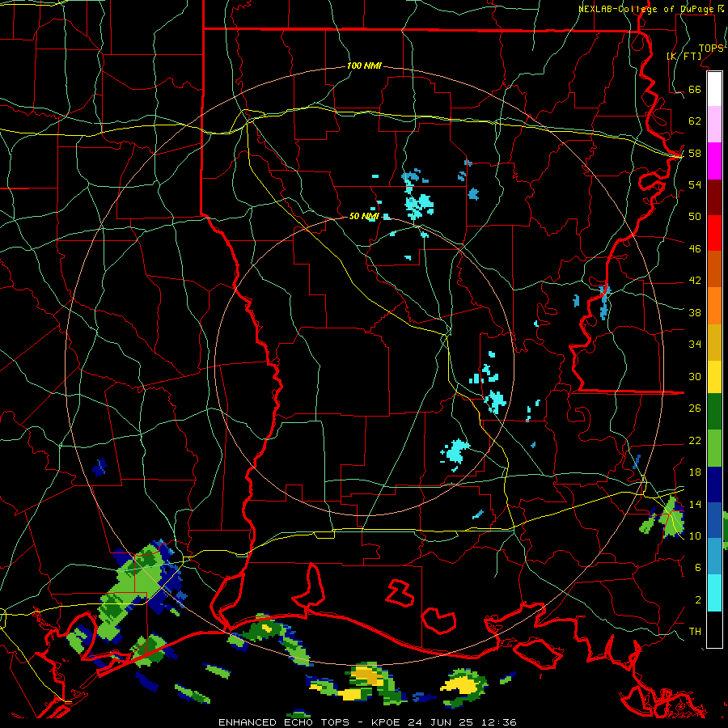Click the white swatch in the tops legend

pyautogui.click(x=714, y=89)
